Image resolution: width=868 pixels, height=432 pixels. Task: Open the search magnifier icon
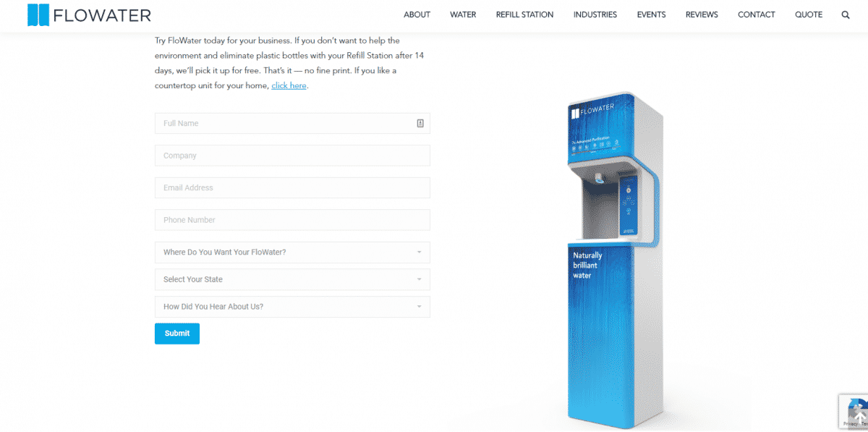[x=846, y=14]
